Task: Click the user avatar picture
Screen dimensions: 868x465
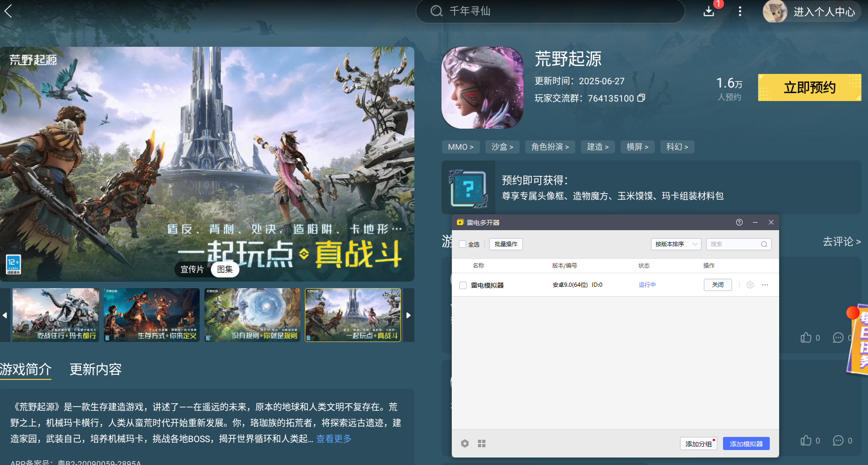Action: pos(775,11)
